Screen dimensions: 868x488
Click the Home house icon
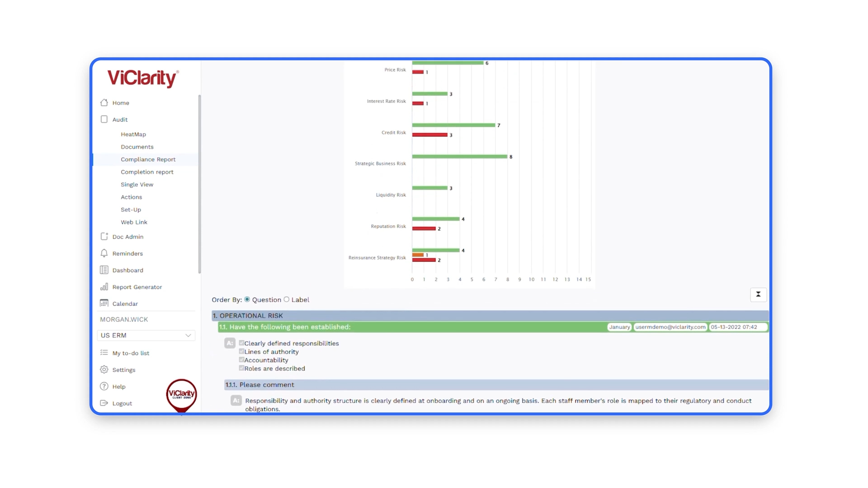pos(104,103)
